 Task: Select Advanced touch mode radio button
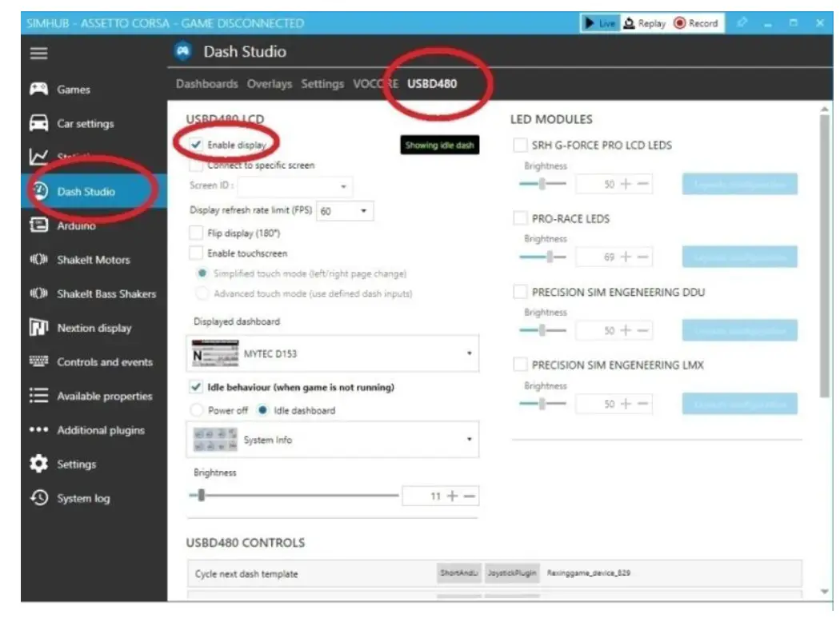pyautogui.click(x=202, y=293)
